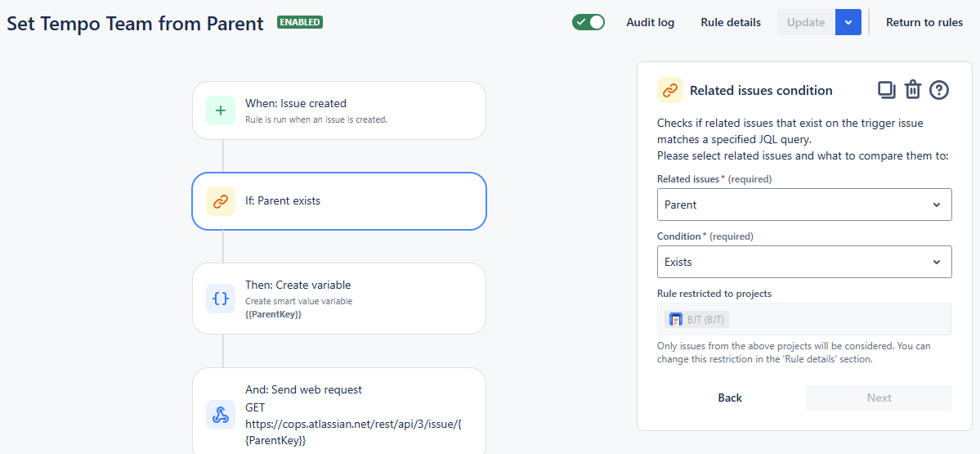980x454 pixels.
Task: Click the Next button
Action: tap(879, 398)
